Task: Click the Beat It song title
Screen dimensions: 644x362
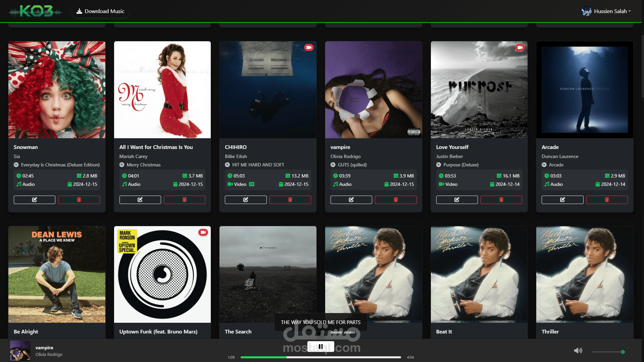Action: click(x=444, y=332)
